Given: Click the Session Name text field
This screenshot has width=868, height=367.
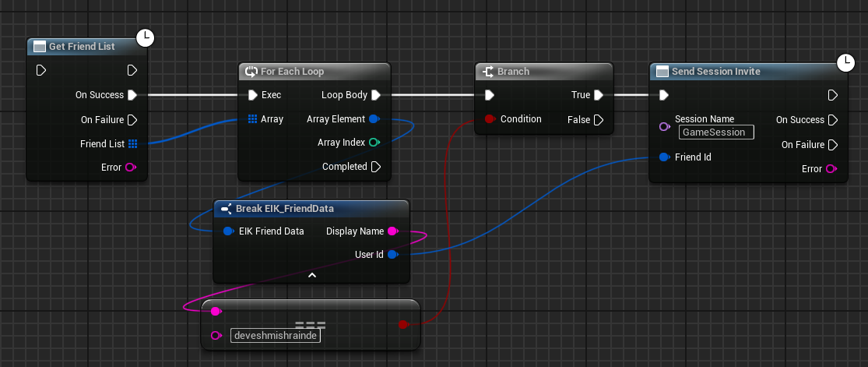Looking at the screenshot, I should point(716,132).
